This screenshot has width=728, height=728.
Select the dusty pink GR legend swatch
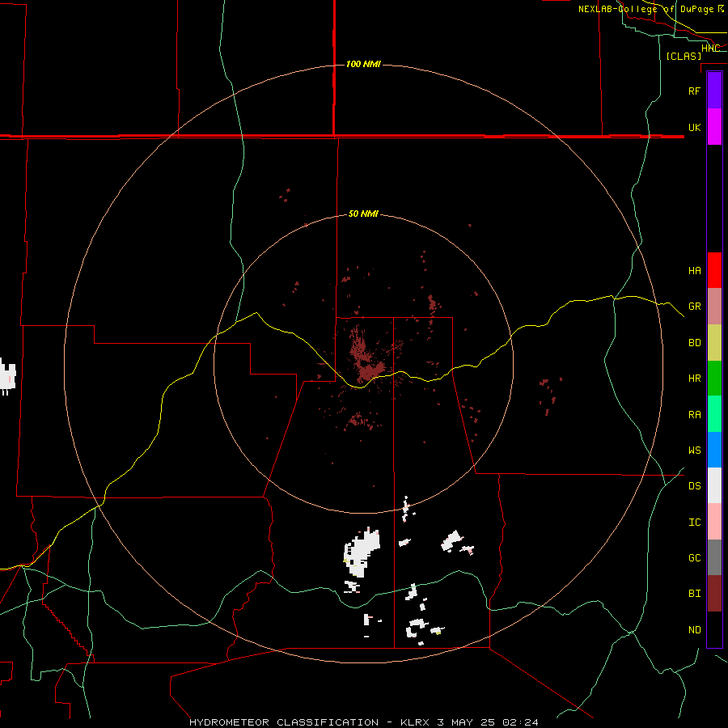714,307
